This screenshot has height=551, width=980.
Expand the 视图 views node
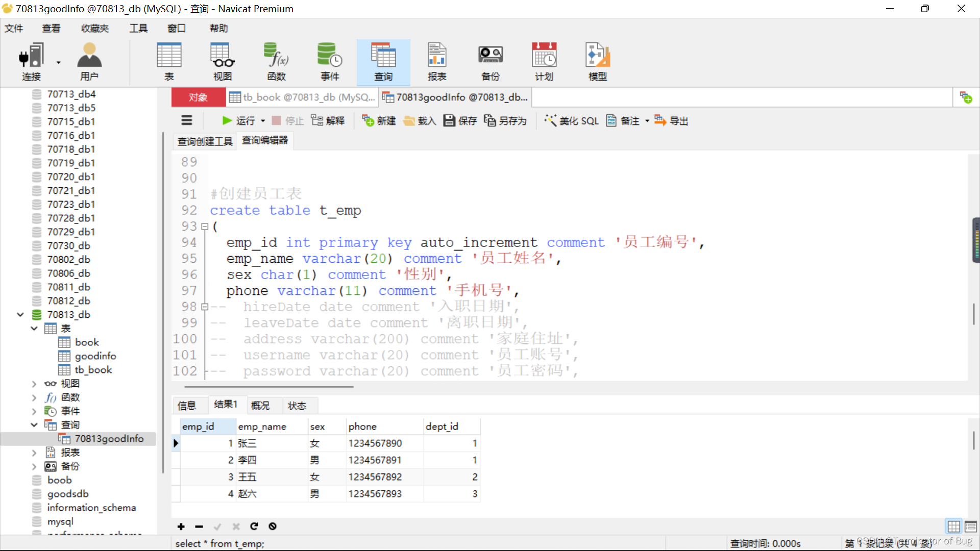point(34,384)
